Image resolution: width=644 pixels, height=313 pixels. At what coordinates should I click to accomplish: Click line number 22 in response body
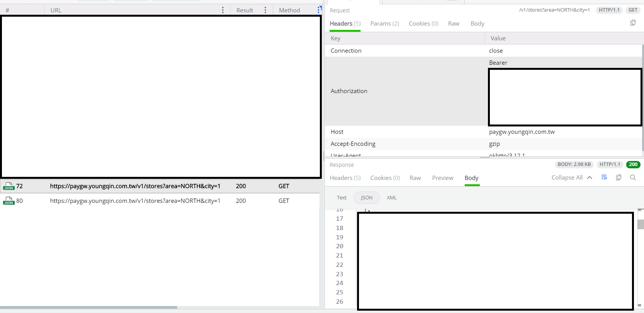coord(340,265)
